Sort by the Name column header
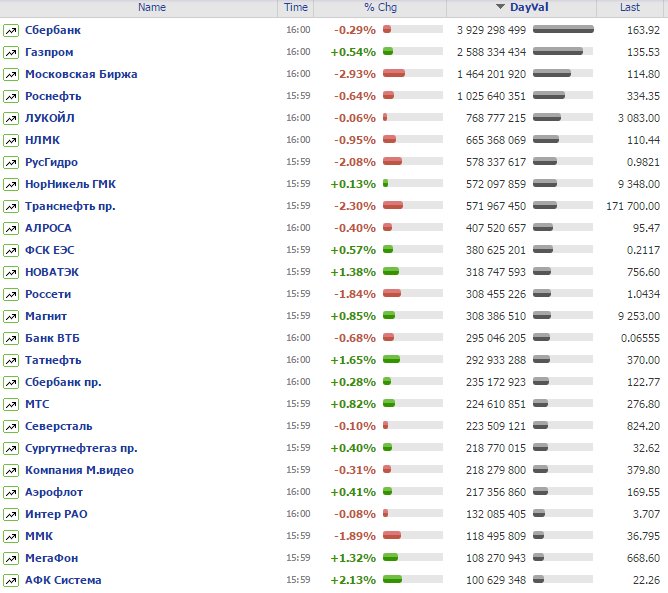 pyautogui.click(x=152, y=7)
